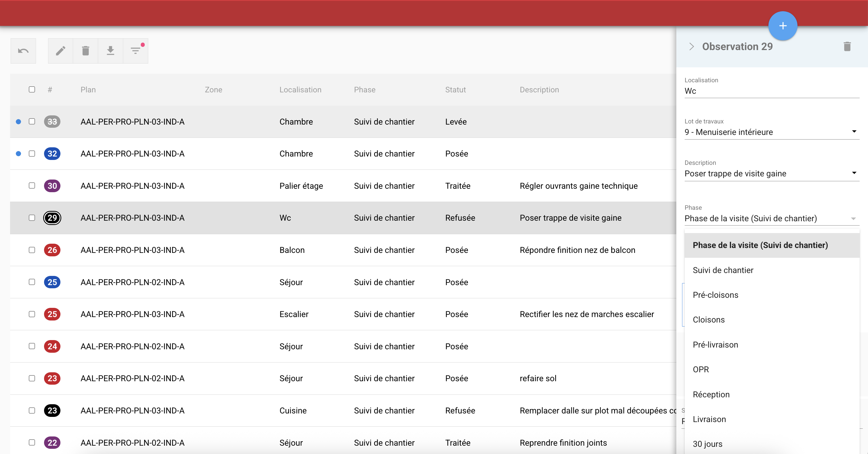Screen dimensions: 868x454
Task: Click the blue plus add button
Action: tap(783, 26)
